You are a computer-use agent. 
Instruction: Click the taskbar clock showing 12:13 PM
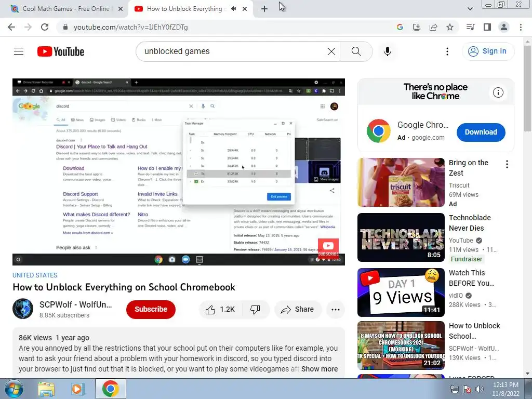click(x=506, y=389)
